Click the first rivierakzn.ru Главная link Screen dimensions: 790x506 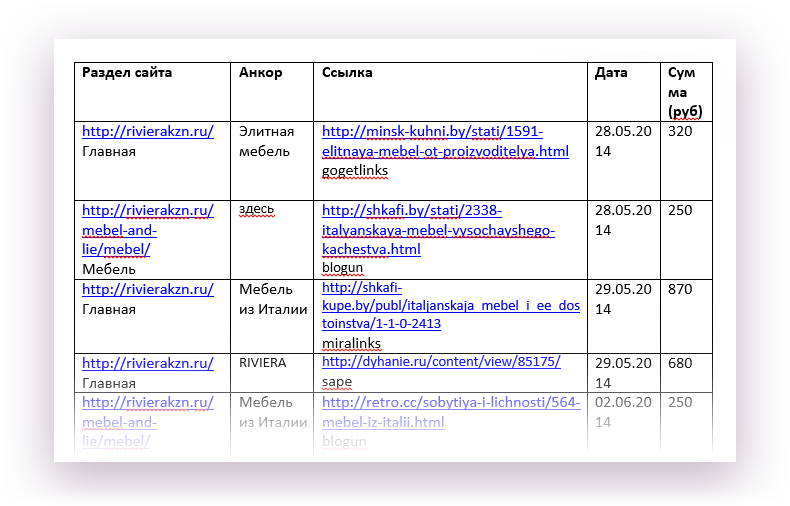[148, 132]
